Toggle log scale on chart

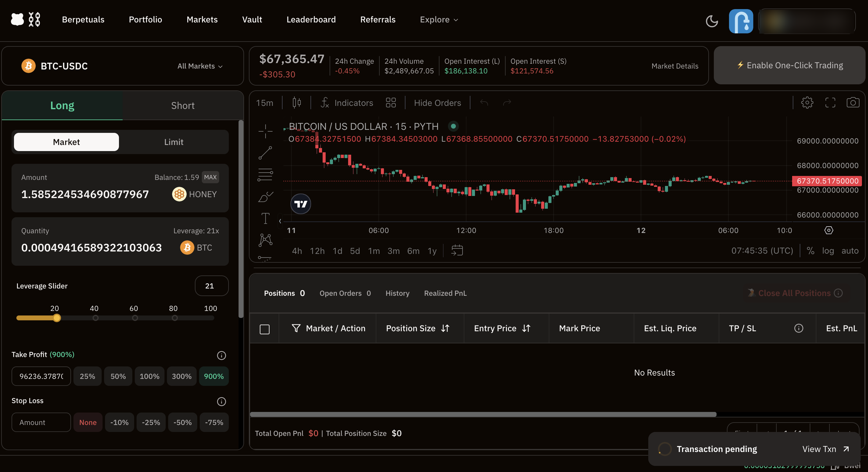click(828, 251)
